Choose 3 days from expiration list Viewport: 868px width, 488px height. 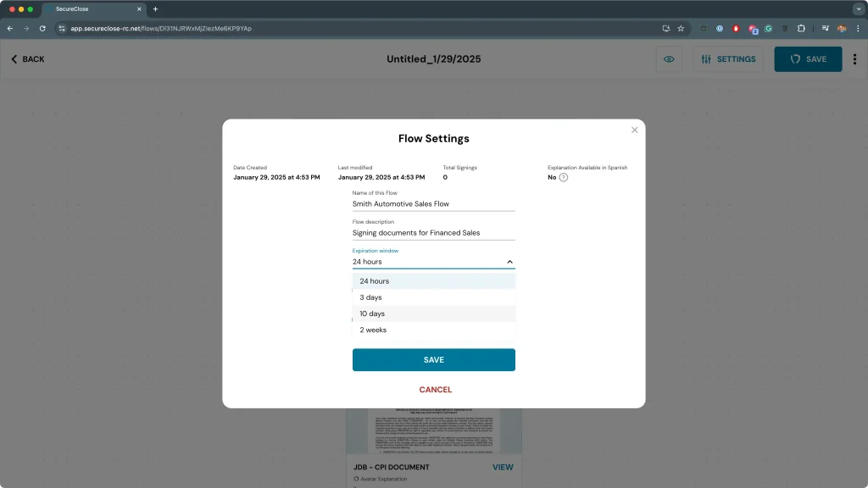pos(433,297)
